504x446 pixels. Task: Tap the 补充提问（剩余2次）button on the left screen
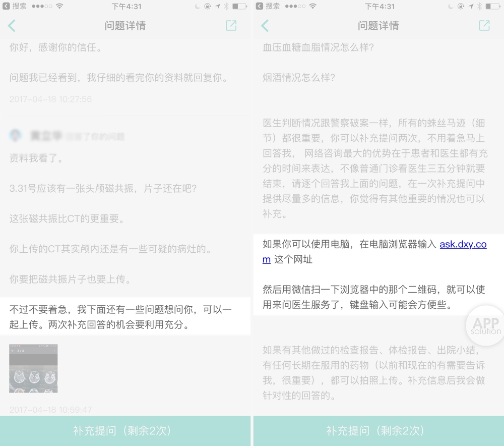tap(125, 430)
